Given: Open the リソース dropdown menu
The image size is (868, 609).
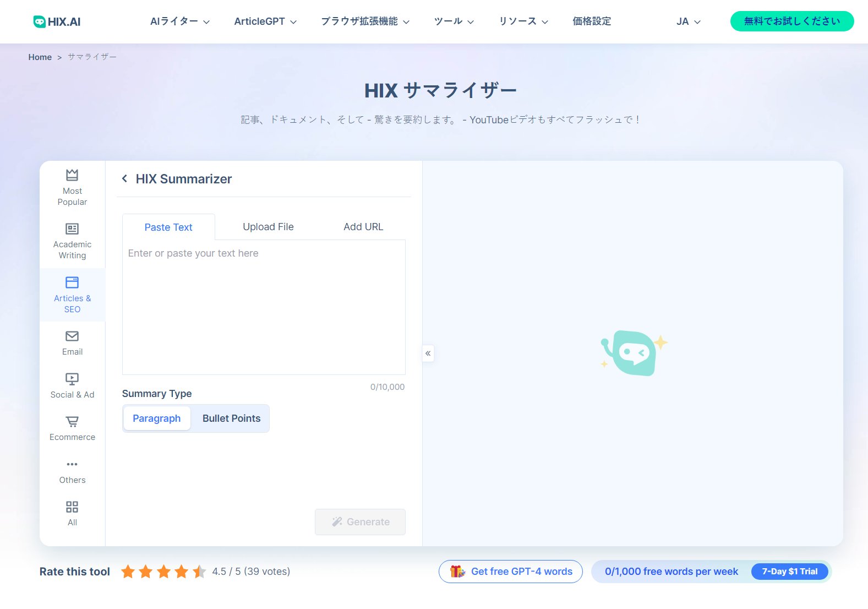Looking at the screenshot, I should [x=523, y=21].
